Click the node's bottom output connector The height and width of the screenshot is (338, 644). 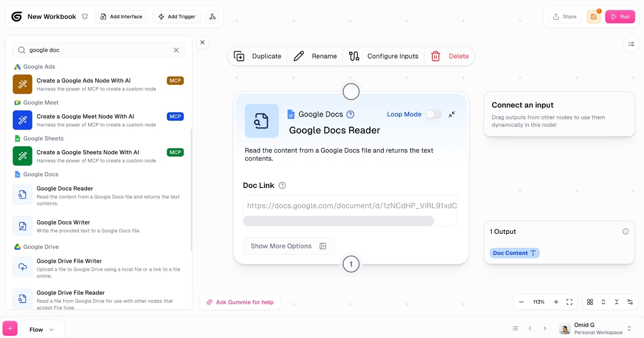pos(351,264)
